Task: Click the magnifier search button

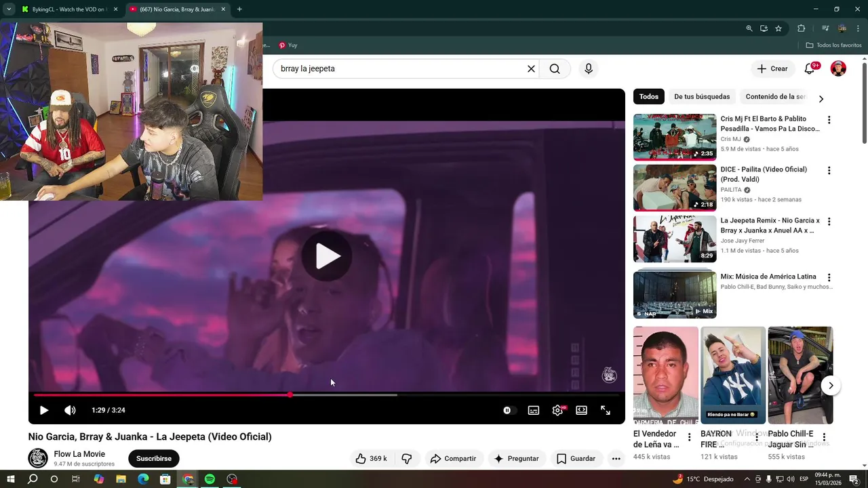Action: click(x=555, y=68)
